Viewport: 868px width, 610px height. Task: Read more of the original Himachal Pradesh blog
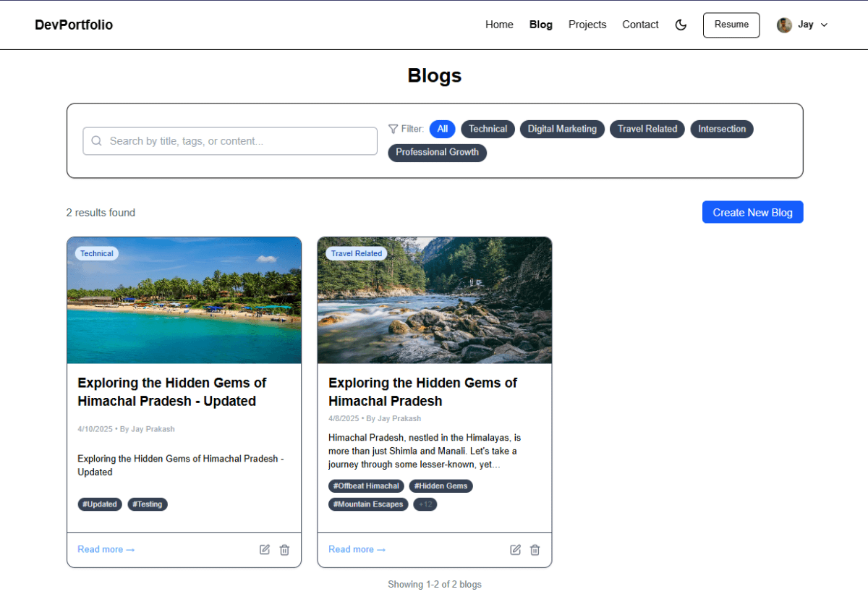click(357, 549)
